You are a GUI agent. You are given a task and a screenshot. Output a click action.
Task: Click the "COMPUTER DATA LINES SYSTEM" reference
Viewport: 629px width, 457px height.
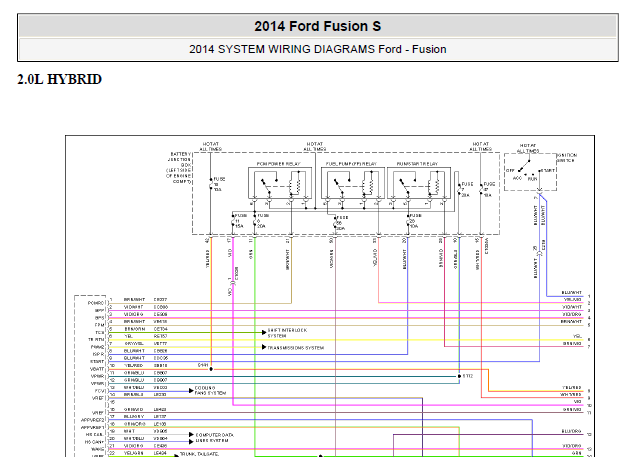pyautogui.click(x=214, y=438)
